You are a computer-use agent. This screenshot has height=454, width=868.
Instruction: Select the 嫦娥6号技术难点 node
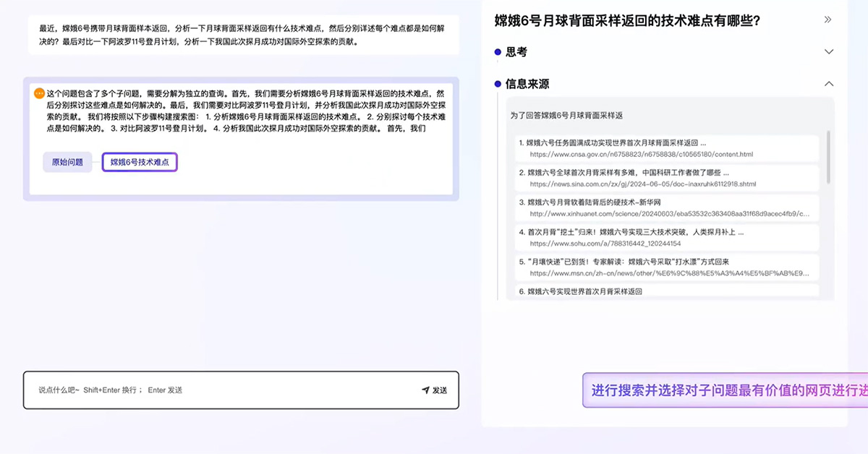140,163
